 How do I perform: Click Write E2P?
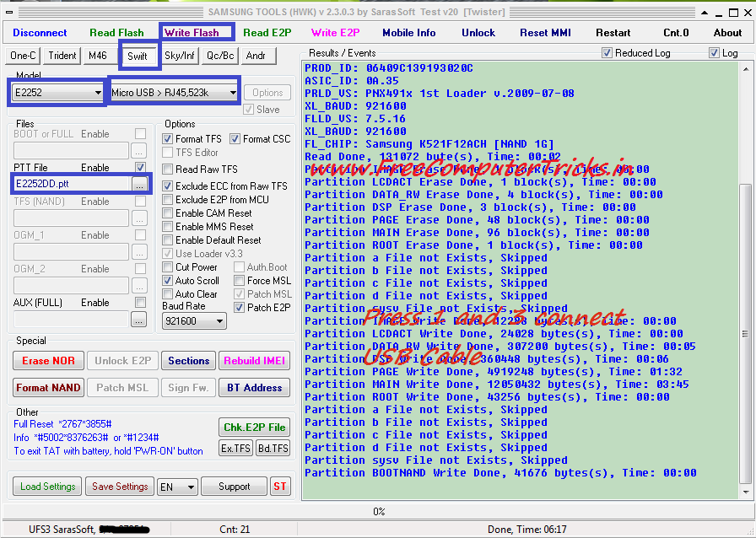(335, 33)
